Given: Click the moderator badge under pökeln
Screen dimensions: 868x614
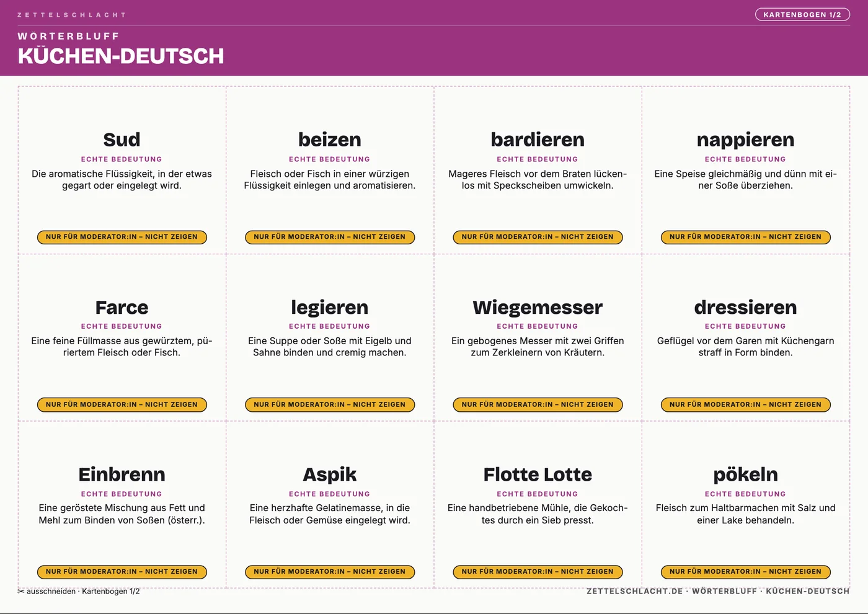Looking at the screenshot, I should pos(746,572).
